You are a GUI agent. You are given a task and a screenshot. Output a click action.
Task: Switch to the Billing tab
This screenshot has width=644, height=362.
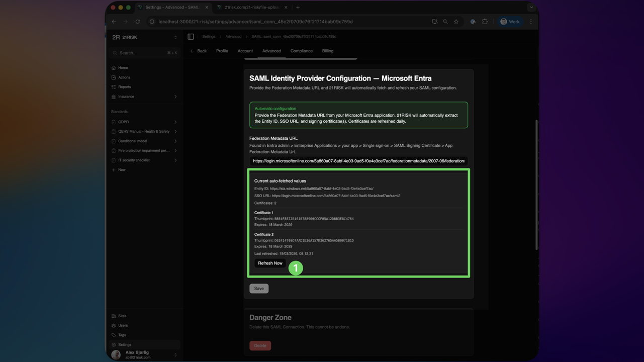tap(327, 51)
